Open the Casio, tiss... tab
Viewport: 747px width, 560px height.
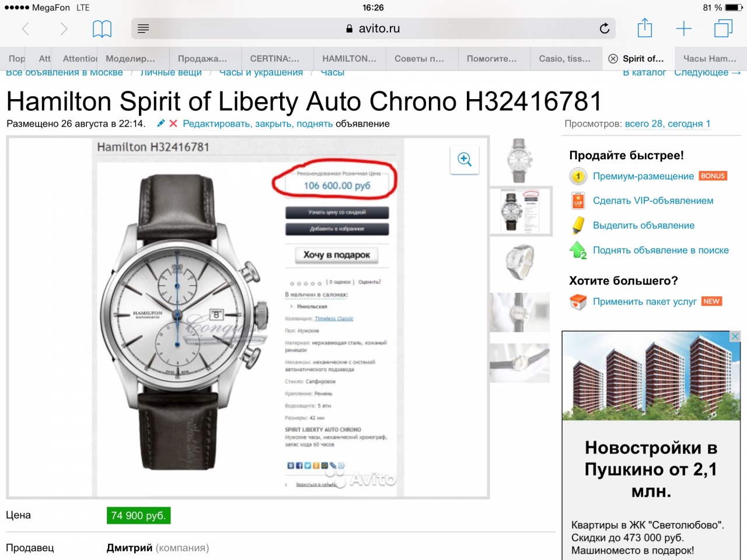pyautogui.click(x=566, y=58)
